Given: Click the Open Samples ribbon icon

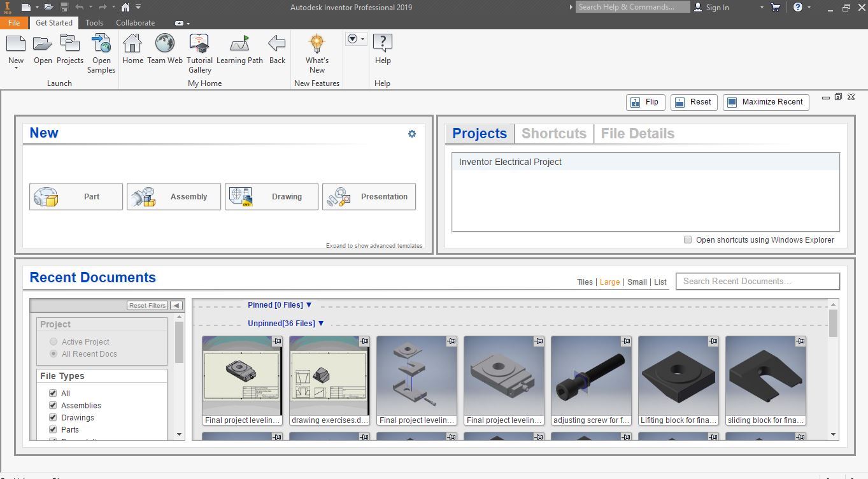Looking at the screenshot, I should point(101,43).
